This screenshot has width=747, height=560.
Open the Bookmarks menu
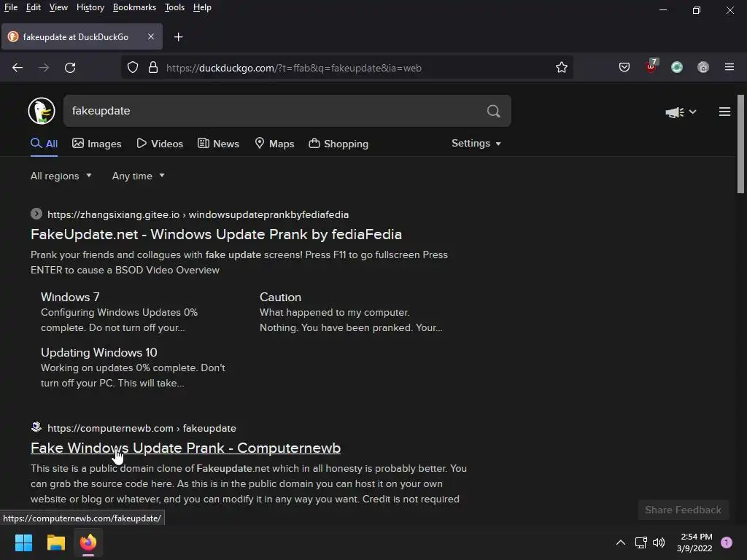pyautogui.click(x=134, y=7)
